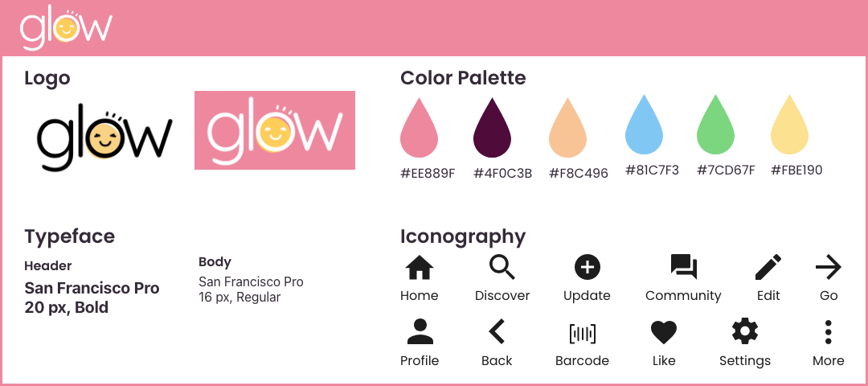Choose the yellow #FBE190 droplet swatch
Screen dimensions: 868x386
pyautogui.click(x=789, y=125)
